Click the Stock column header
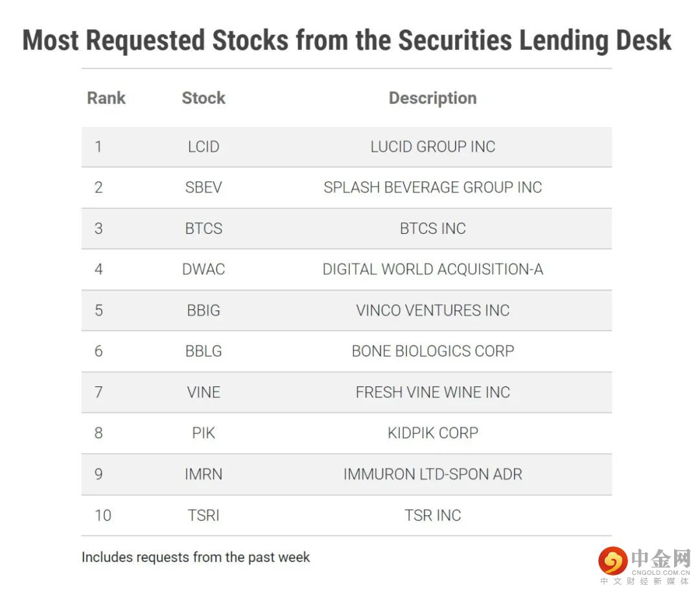This screenshot has width=700, height=593. [204, 98]
